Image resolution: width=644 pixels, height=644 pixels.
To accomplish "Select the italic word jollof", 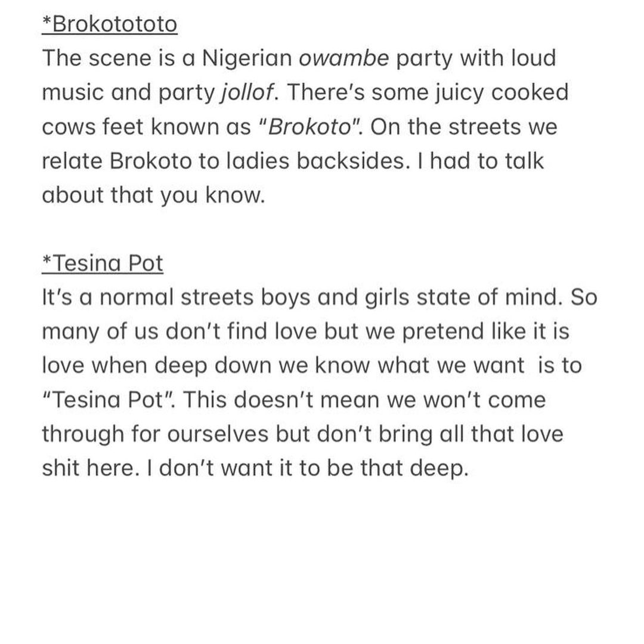I will tap(247, 92).
